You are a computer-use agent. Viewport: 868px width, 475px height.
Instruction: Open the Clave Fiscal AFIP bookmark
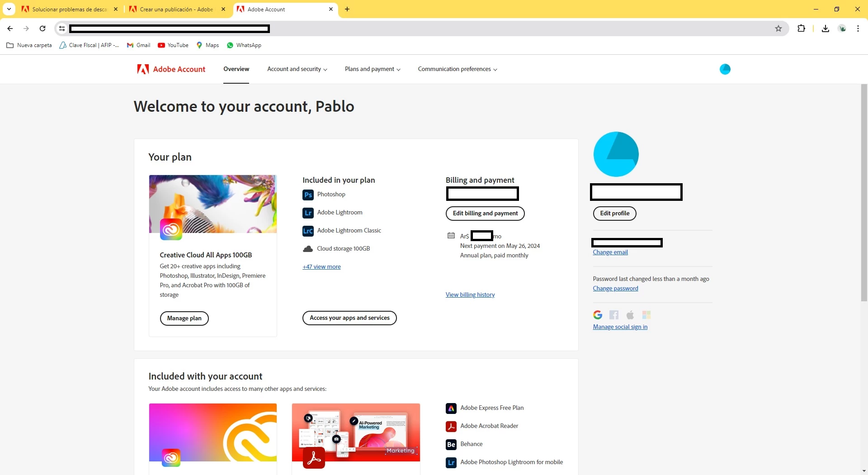[89, 45]
